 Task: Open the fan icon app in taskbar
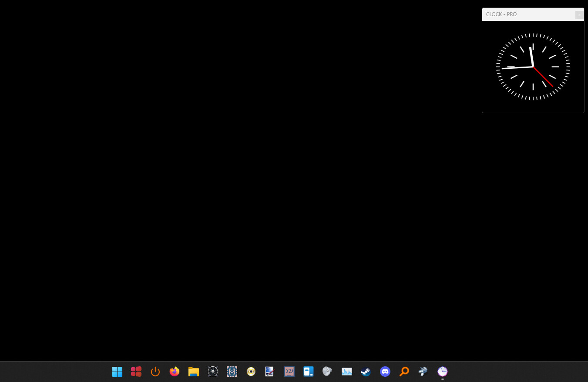coord(213,372)
